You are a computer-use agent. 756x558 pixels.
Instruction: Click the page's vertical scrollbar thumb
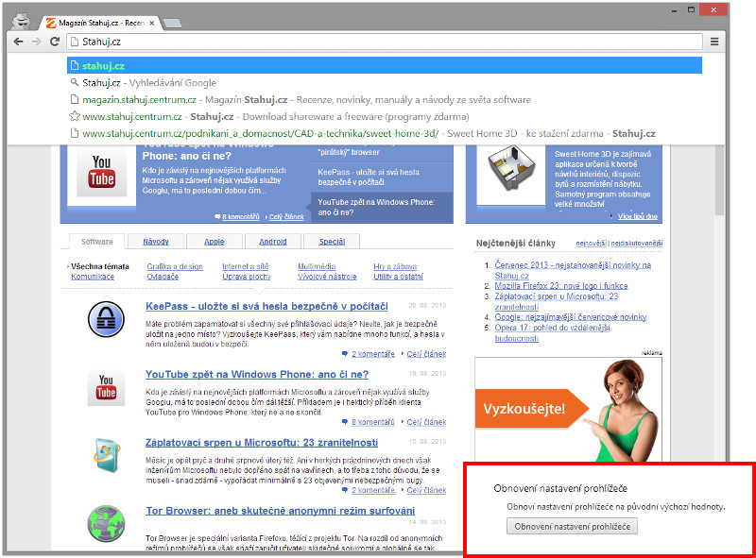(720, 180)
